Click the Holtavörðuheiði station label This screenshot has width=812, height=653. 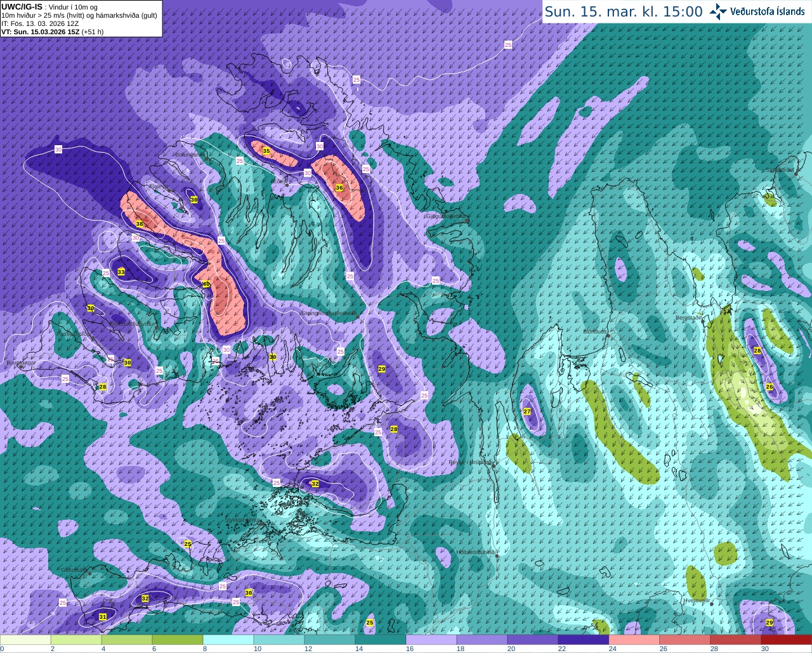tap(476, 552)
